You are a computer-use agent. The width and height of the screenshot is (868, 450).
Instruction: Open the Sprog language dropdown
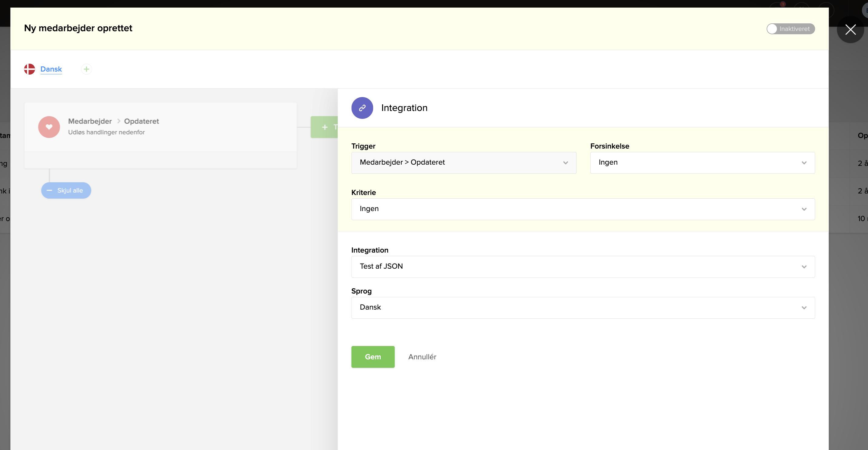(x=583, y=307)
